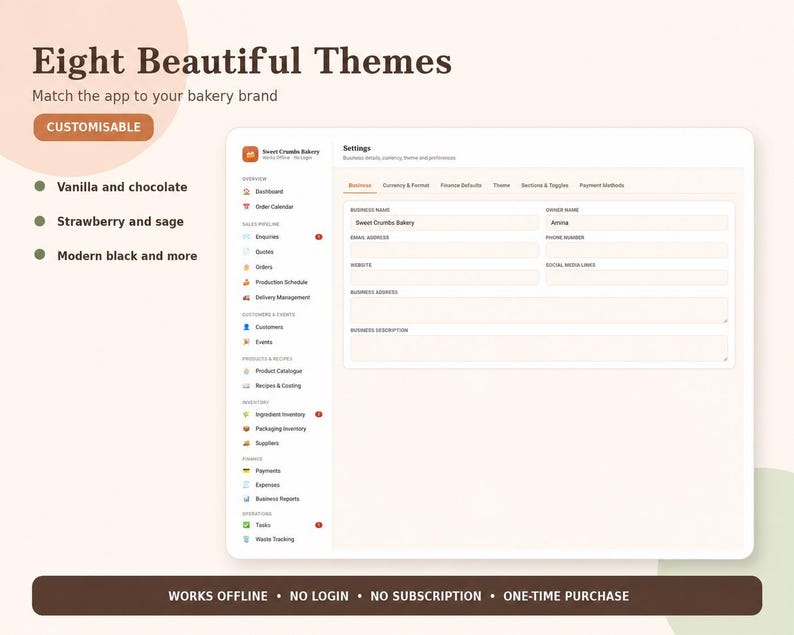Open the Suppliers page
Screen dimensions: 794x635
pos(267,443)
